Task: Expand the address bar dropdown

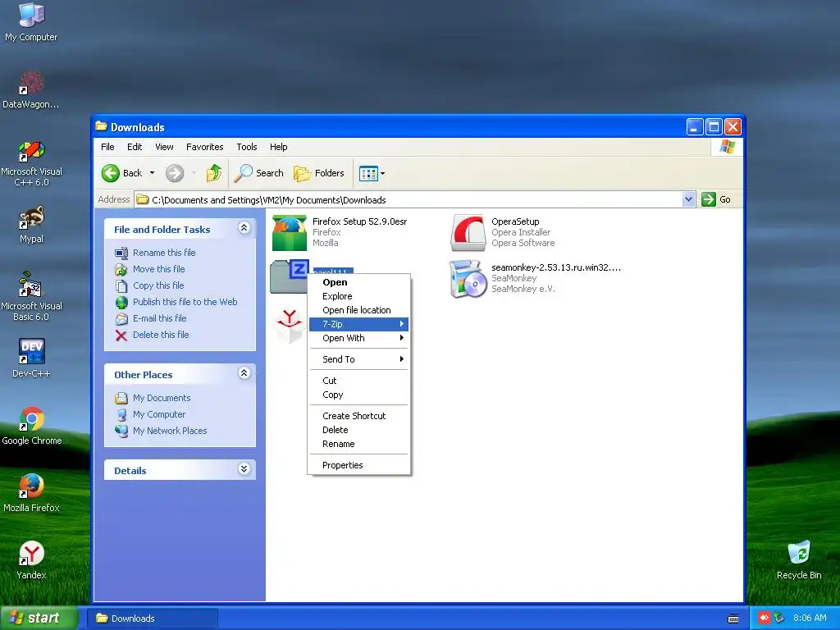Action: (x=688, y=200)
